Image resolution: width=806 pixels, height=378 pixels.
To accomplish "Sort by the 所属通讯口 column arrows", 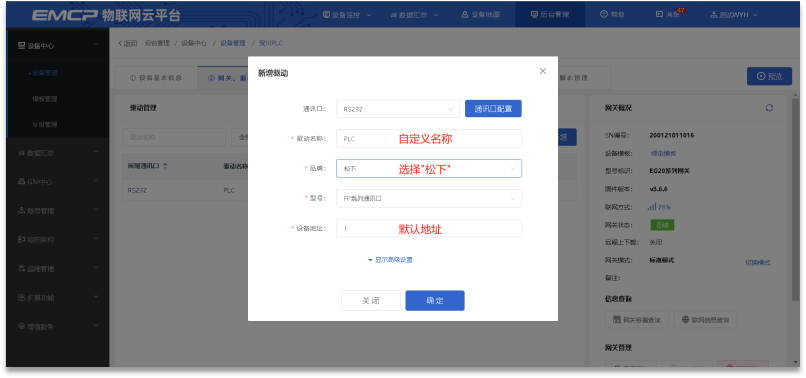I will point(166,166).
